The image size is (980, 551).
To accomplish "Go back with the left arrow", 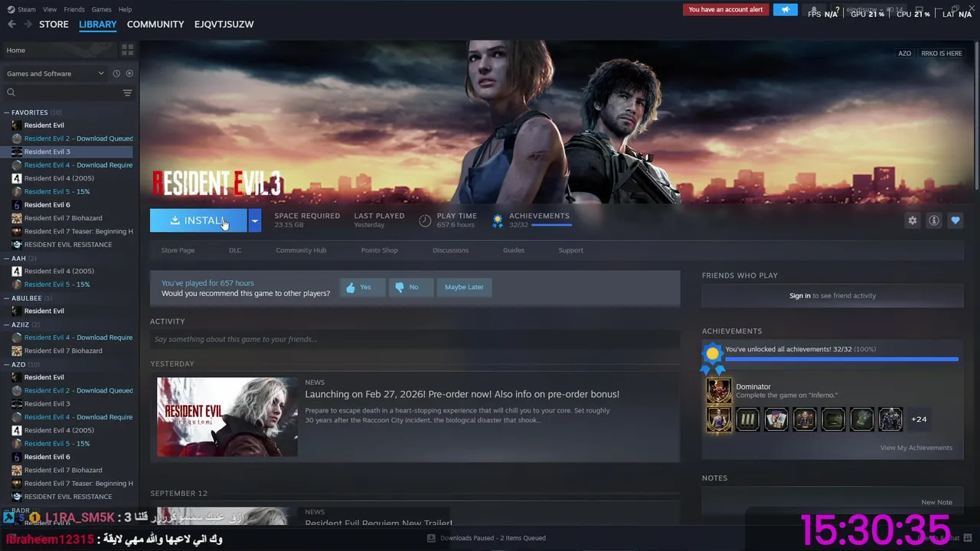I will pos(11,24).
